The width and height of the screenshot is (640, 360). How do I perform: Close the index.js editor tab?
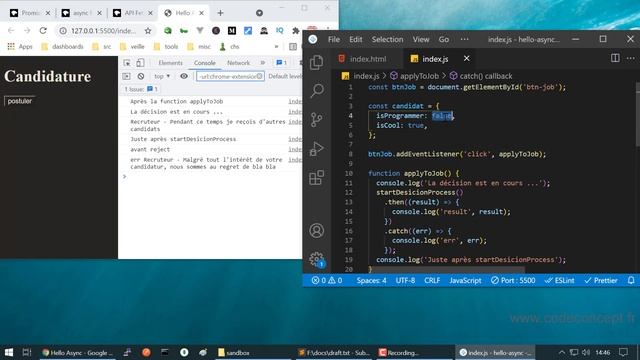point(467,59)
